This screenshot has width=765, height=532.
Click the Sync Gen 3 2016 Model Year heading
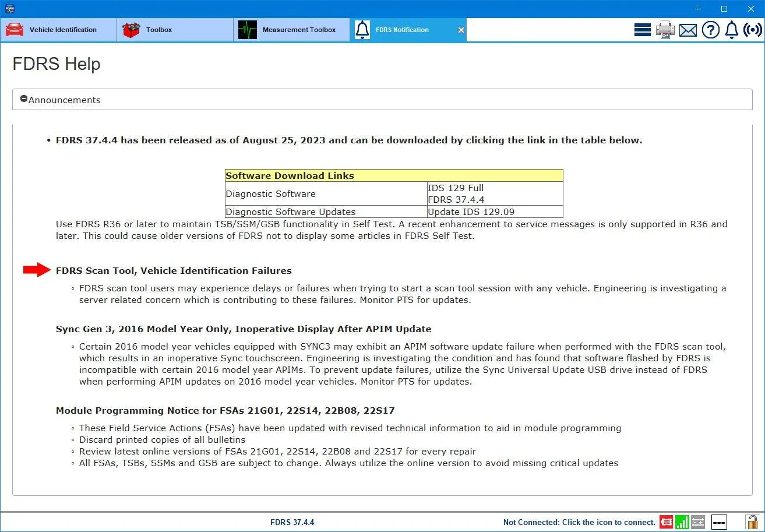coord(244,329)
